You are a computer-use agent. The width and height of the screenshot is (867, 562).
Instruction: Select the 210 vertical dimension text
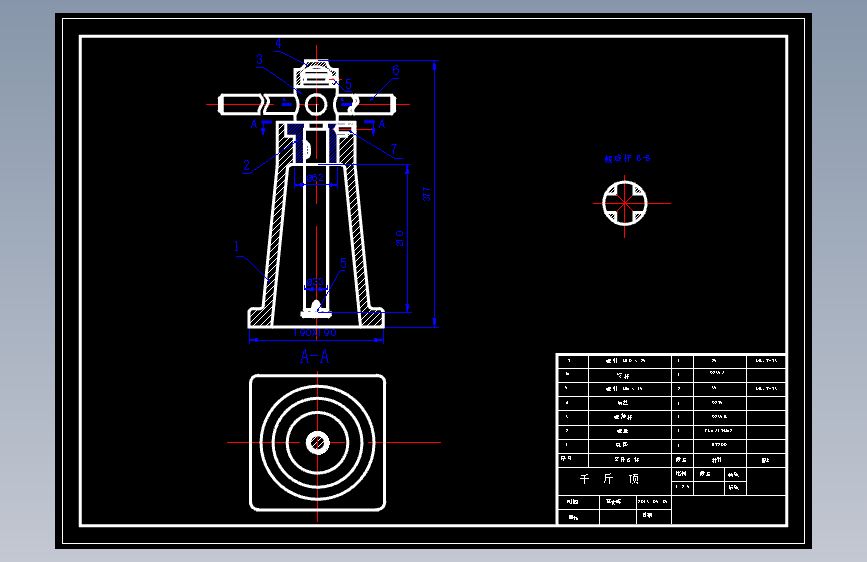(x=400, y=238)
